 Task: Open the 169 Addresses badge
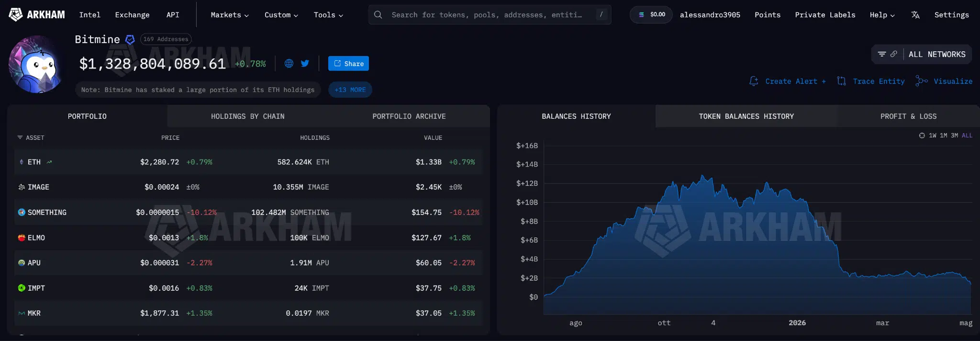166,39
